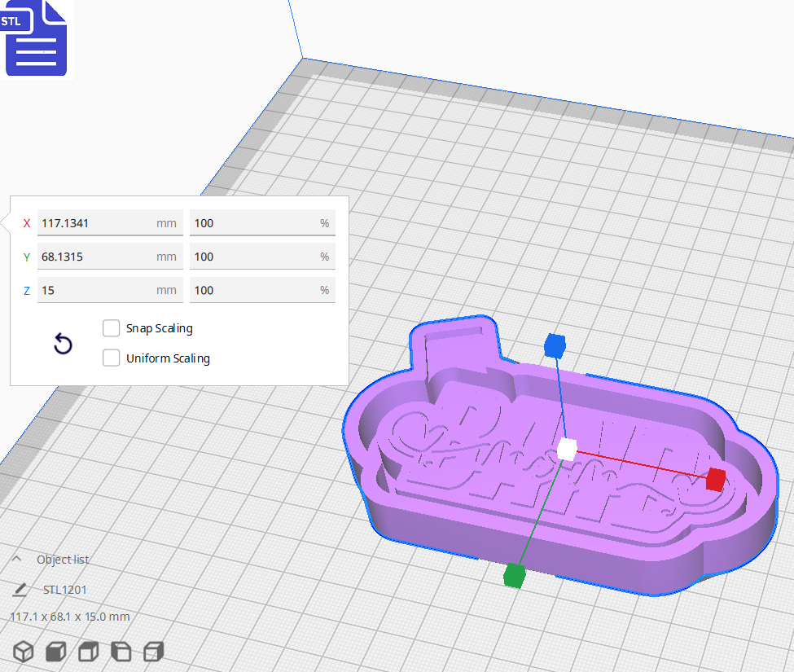Reset the model scale with the undo arrow
Image resolution: width=794 pixels, height=672 pixels.
(63, 344)
